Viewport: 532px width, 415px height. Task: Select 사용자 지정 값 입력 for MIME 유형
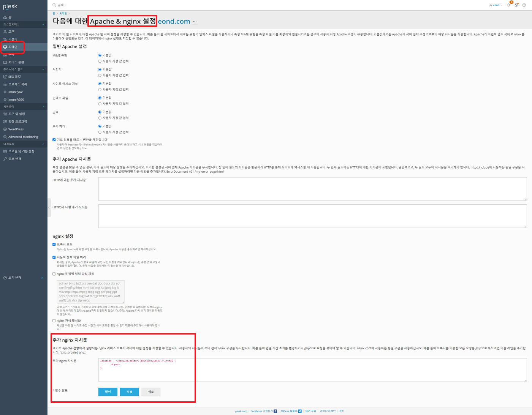[100, 61]
